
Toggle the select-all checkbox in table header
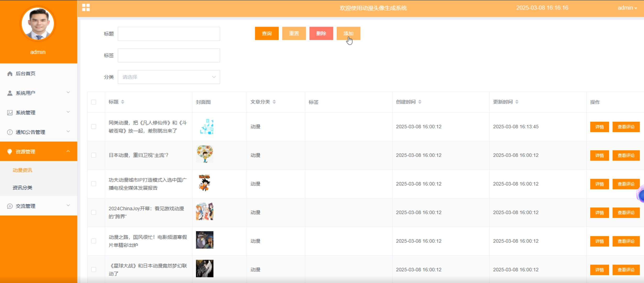point(93,102)
